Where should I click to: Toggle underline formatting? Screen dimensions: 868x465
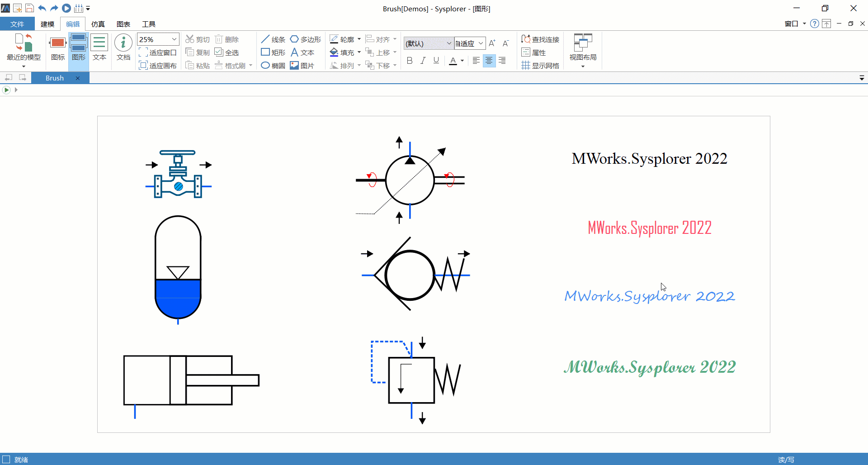coord(436,61)
